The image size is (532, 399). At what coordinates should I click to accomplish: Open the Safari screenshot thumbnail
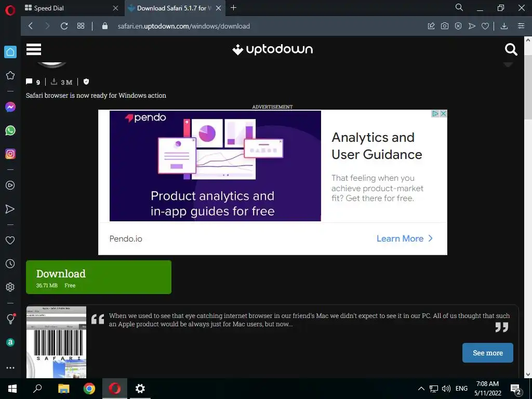56,342
